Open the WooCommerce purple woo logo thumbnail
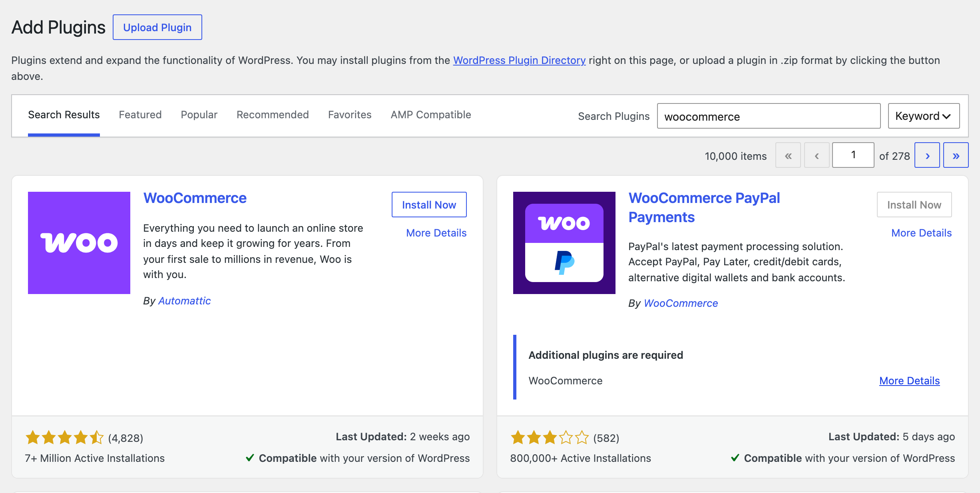The image size is (980, 493). tap(79, 243)
